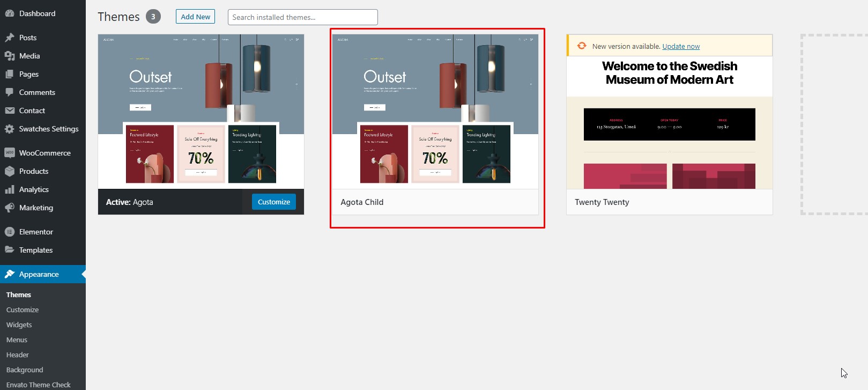This screenshot has height=390, width=868.
Task: Click the Update now link
Action: (681, 47)
